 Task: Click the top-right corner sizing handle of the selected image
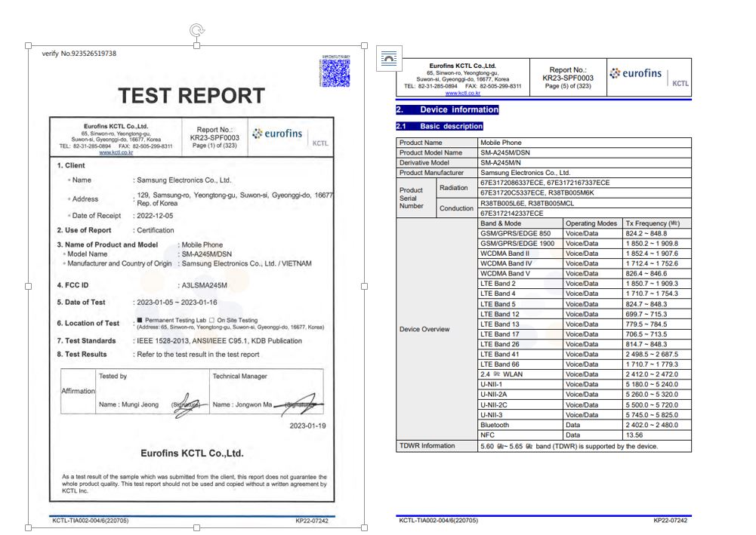click(x=365, y=46)
